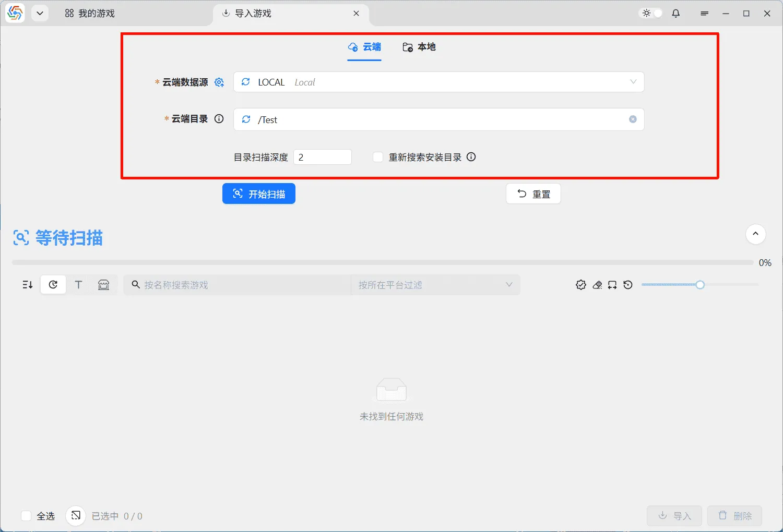This screenshot has height=532, width=783.
Task: Select the sort order icon
Action: click(x=27, y=284)
